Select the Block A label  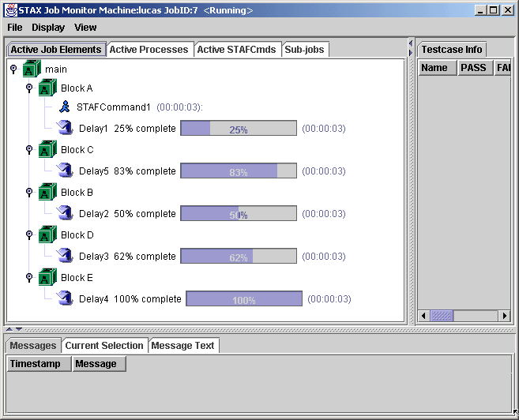click(x=77, y=88)
